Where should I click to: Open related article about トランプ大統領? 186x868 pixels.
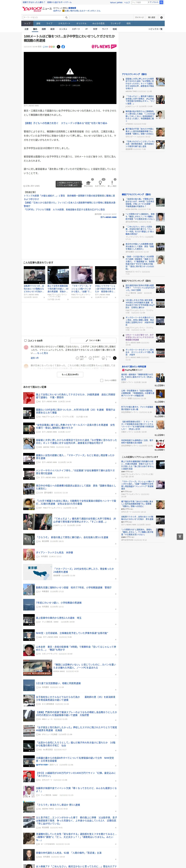(x=69, y=197)
